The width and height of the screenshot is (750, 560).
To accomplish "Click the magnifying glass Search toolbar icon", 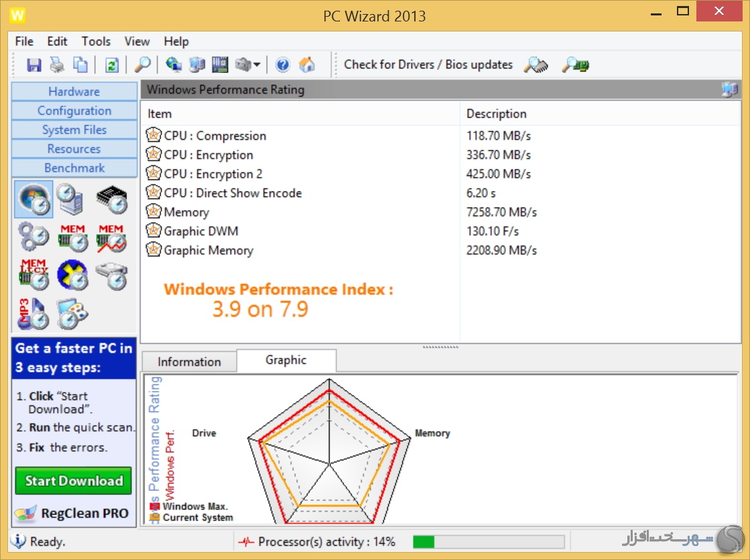I will 143,64.
